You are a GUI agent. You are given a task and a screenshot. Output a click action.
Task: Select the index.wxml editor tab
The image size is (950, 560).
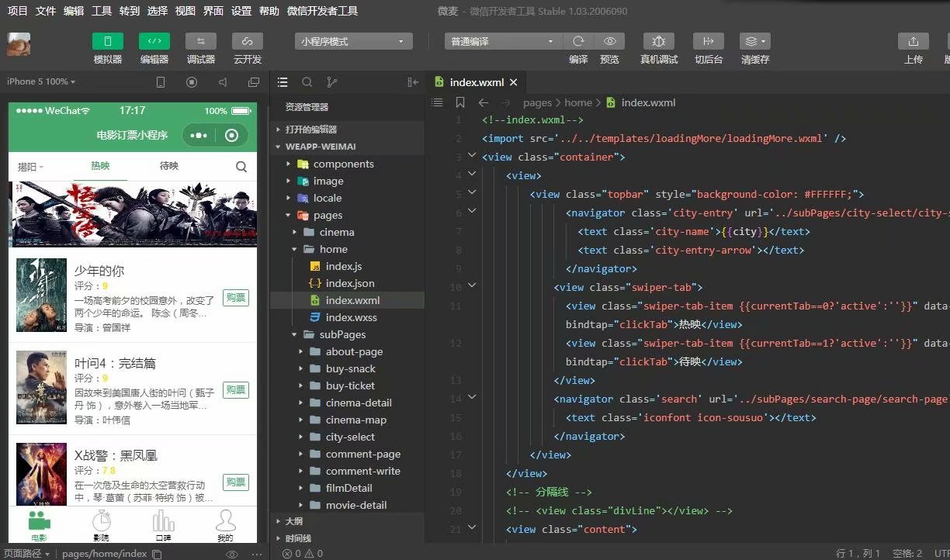tap(476, 82)
